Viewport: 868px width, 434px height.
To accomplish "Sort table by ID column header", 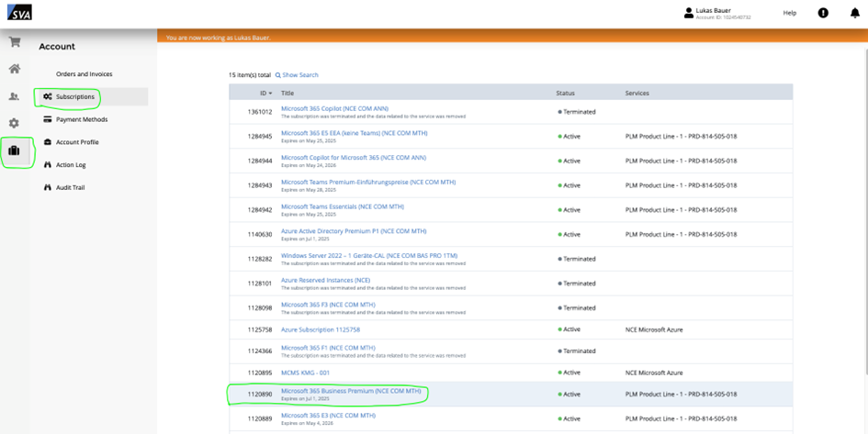I will [264, 93].
